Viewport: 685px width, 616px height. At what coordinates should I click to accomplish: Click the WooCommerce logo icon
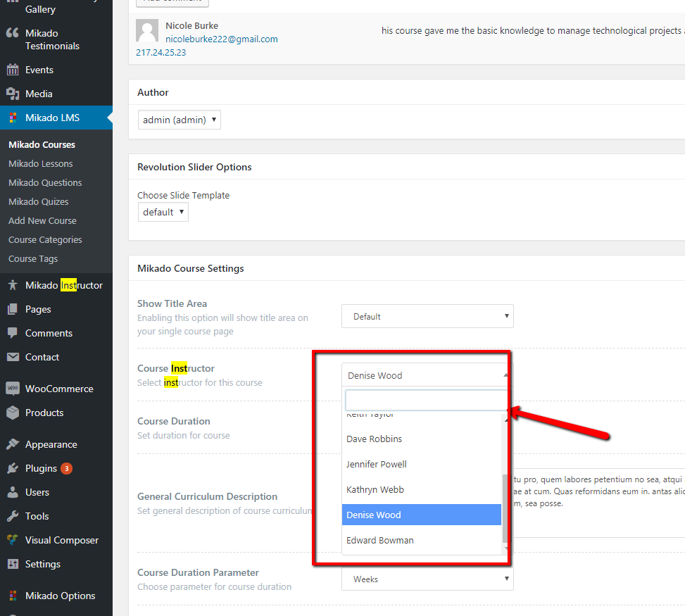click(13, 389)
